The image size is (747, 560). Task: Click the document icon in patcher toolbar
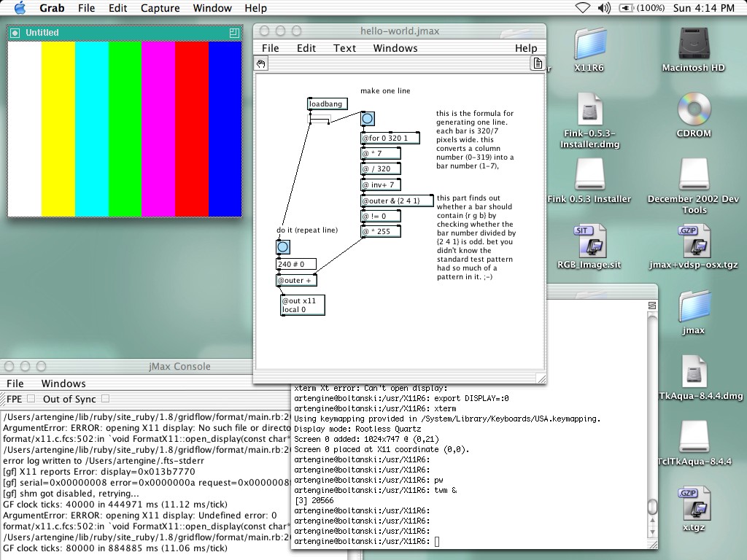[x=538, y=63]
